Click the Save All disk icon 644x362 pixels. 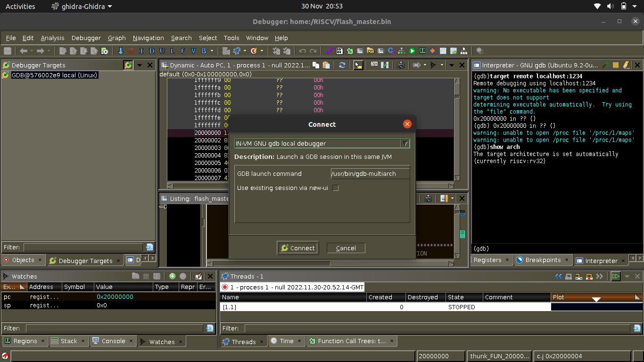7,51
